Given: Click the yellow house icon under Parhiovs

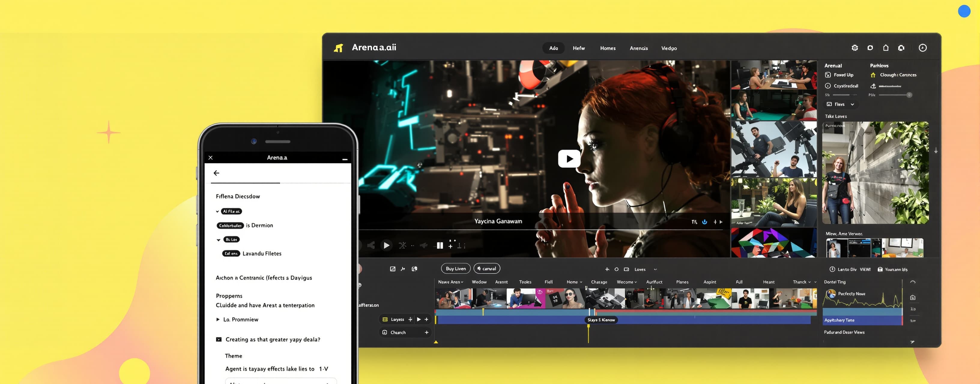Looking at the screenshot, I should pos(873,75).
